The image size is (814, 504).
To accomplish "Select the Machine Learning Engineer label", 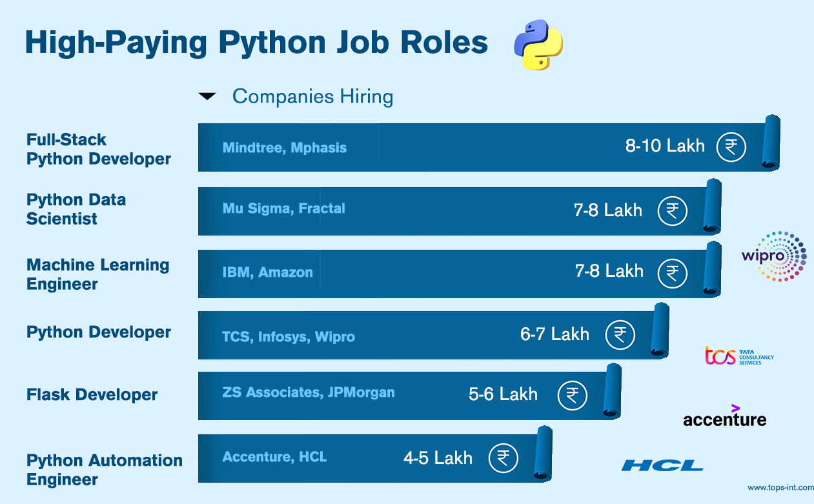I will click(98, 274).
